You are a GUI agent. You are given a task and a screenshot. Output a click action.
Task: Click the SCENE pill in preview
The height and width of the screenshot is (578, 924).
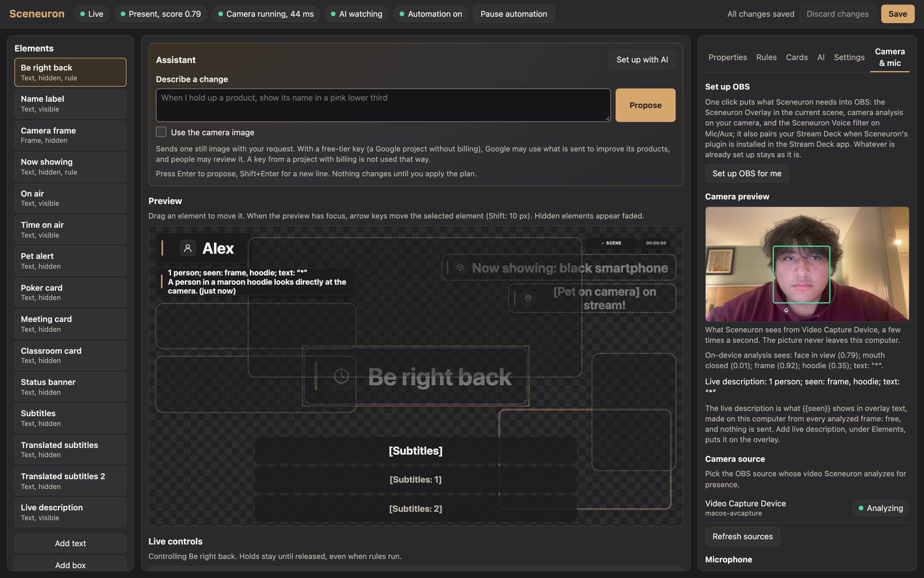pyautogui.click(x=611, y=243)
